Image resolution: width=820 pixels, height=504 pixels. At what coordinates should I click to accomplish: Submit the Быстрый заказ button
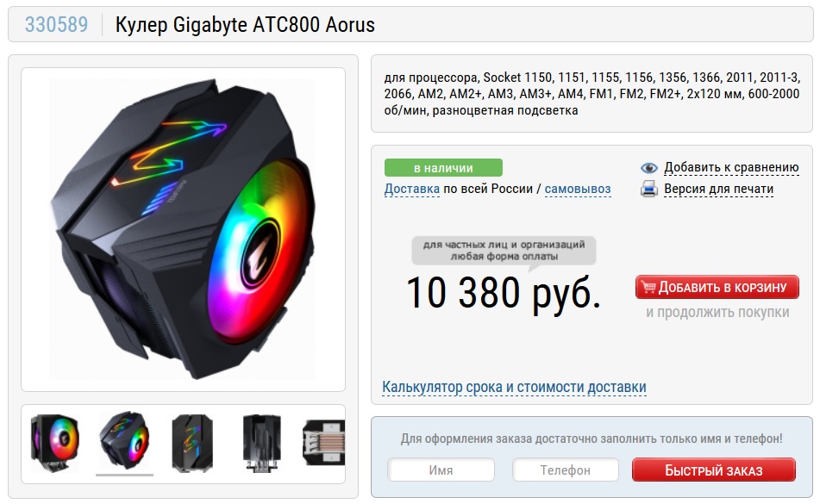click(714, 470)
